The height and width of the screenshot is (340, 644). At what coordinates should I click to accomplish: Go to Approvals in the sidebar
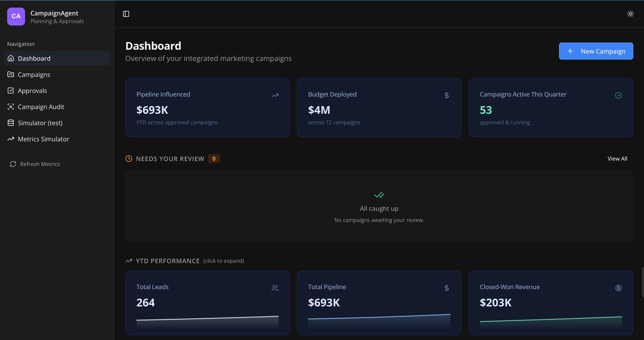(32, 91)
